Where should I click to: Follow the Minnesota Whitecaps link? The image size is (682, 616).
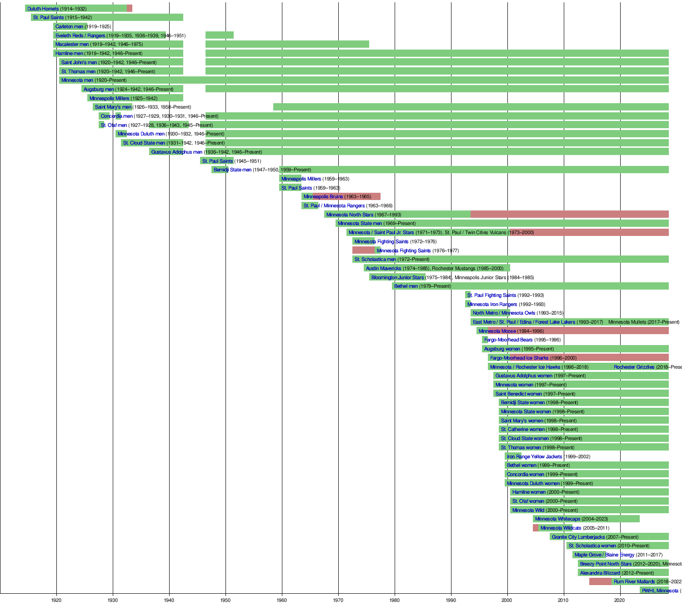pos(557,519)
